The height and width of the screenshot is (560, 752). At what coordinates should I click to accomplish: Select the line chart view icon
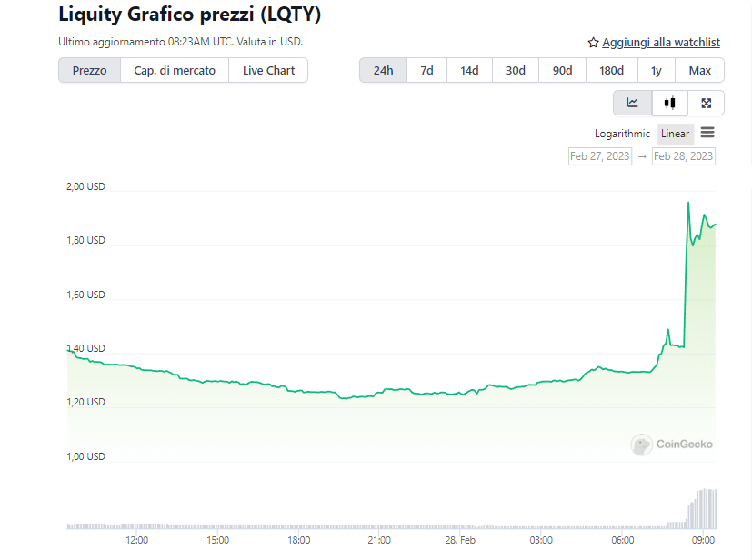click(x=632, y=103)
